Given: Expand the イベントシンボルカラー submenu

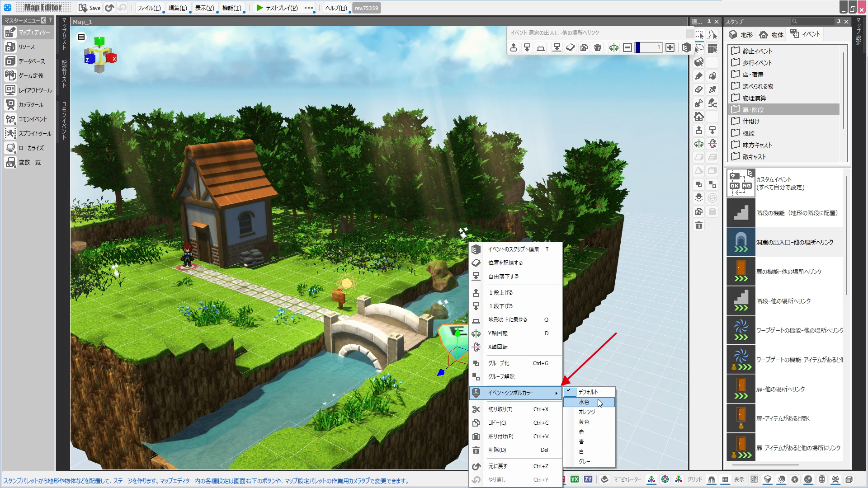Looking at the screenshot, I should coord(515,393).
